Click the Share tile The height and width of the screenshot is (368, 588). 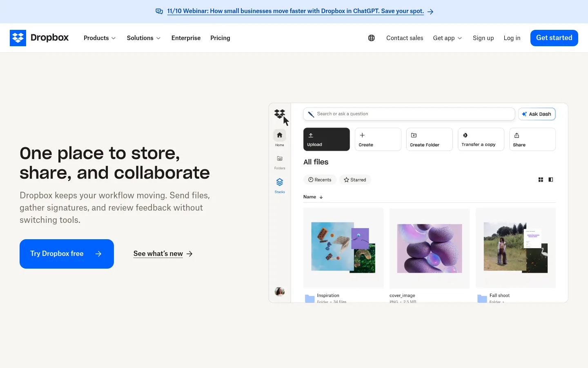point(532,139)
